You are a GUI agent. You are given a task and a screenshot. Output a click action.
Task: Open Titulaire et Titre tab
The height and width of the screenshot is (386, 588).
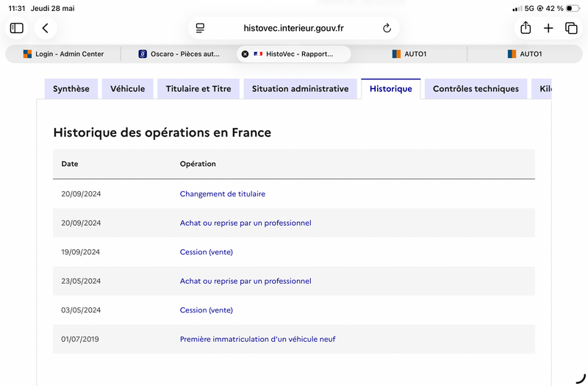198,89
